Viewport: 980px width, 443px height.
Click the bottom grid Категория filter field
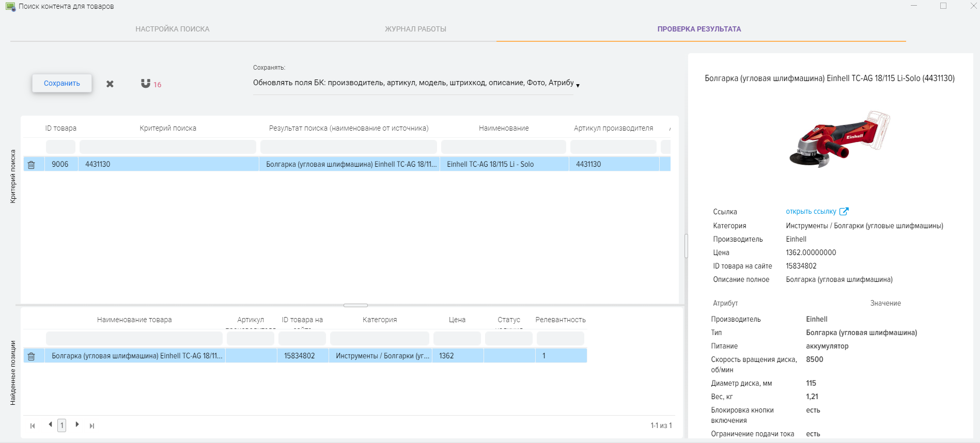pyautogui.click(x=380, y=338)
